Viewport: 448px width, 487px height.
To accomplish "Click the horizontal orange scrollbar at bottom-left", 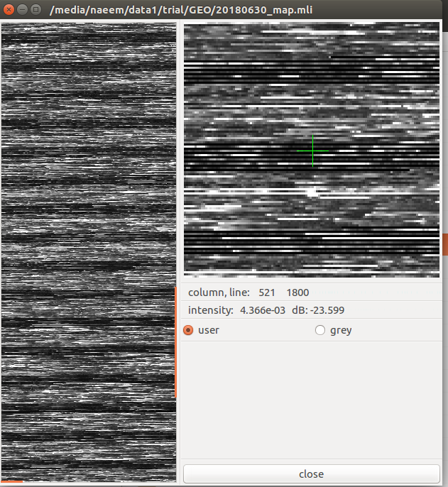I will pyautogui.click(x=11, y=482).
